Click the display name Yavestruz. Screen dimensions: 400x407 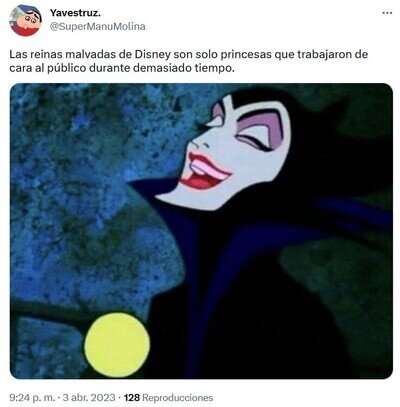[x=75, y=13]
